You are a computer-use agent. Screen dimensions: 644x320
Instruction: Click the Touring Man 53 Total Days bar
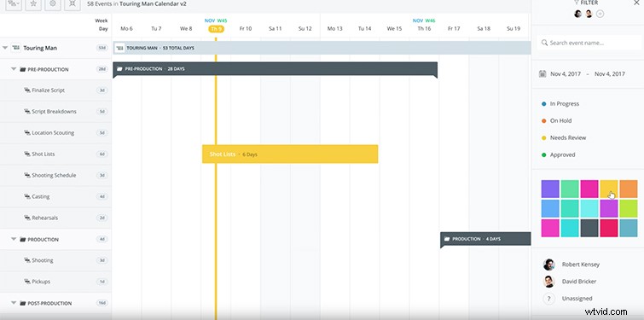[x=322, y=48]
